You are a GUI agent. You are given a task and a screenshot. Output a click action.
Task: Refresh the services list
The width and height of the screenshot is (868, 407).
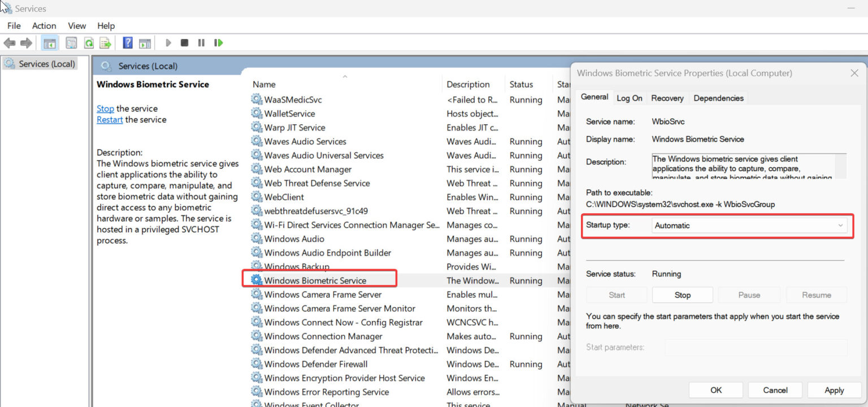[x=89, y=42]
